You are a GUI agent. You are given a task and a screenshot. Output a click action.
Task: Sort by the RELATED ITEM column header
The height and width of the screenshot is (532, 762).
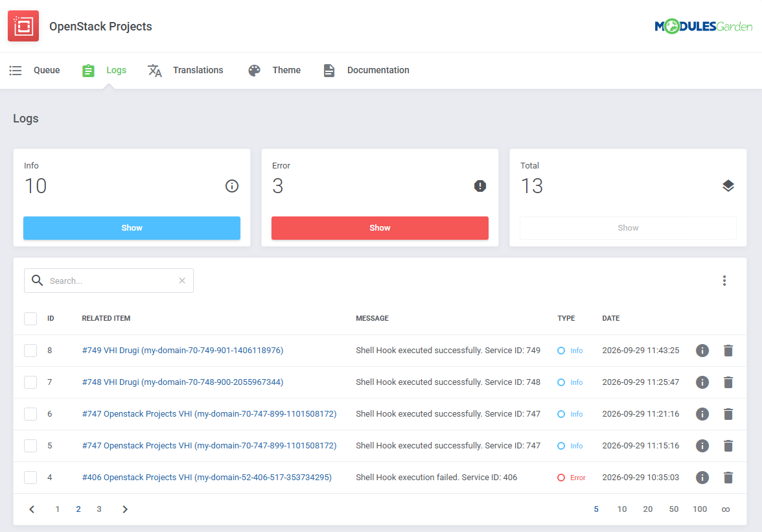106,319
